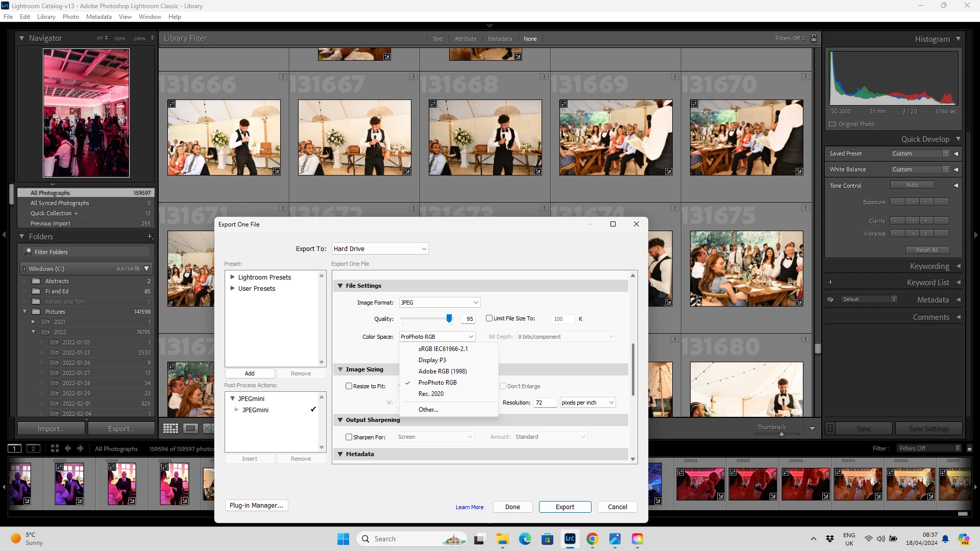The image size is (980, 551).
Task: Click the Keyword List plus icon
Action: click(x=830, y=282)
